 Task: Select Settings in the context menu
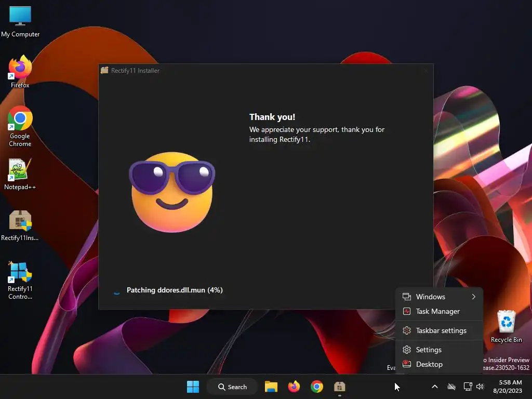pos(439,350)
